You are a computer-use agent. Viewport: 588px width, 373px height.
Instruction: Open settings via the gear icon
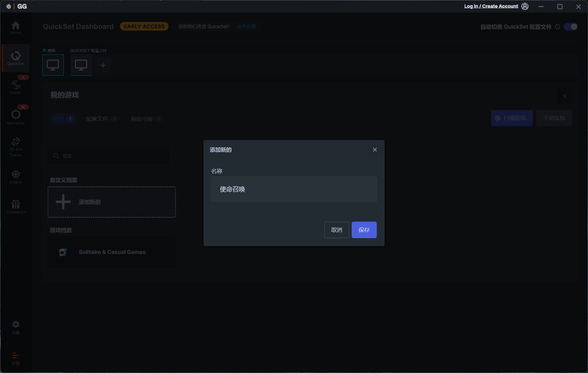coord(16,326)
